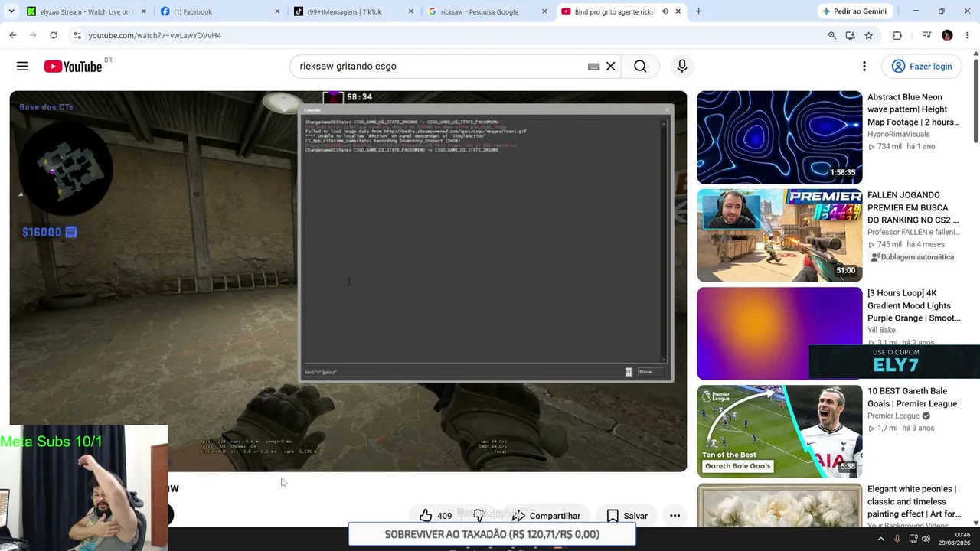Open the media controls icon in toolbar
Screen dimensions: 980x551
pyautogui.click(x=926, y=35)
